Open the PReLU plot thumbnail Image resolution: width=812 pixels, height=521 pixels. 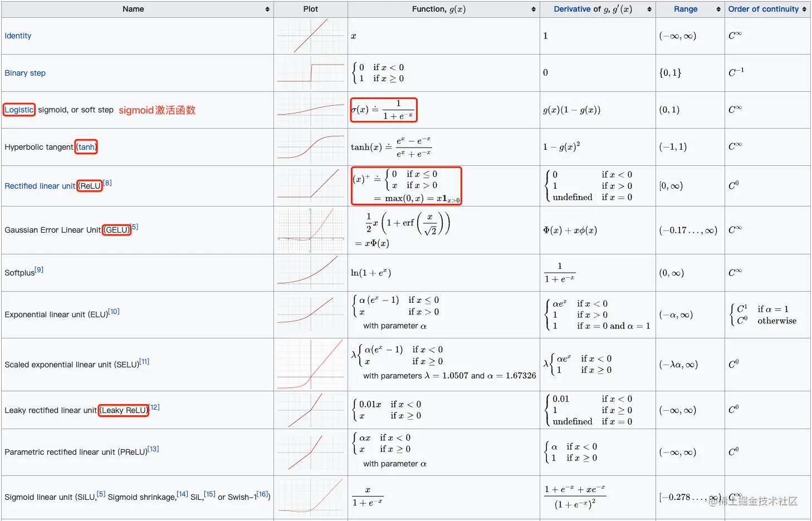[x=311, y=452]
